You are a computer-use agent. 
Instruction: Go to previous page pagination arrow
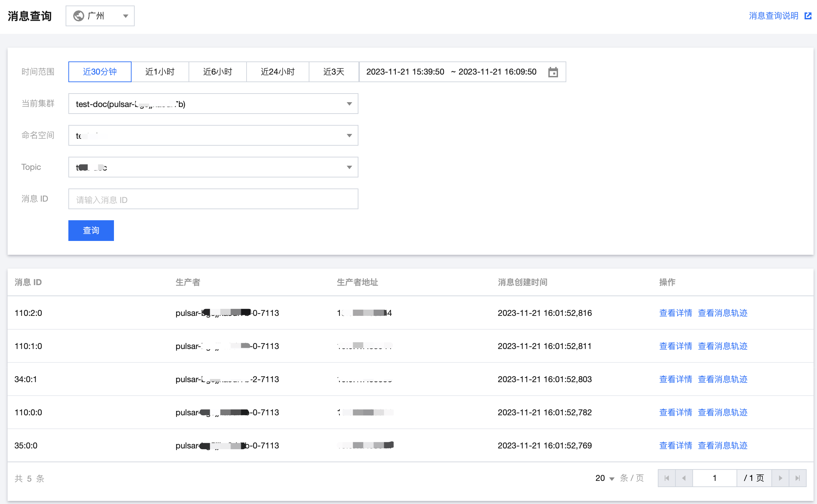[x=684, y=478]
